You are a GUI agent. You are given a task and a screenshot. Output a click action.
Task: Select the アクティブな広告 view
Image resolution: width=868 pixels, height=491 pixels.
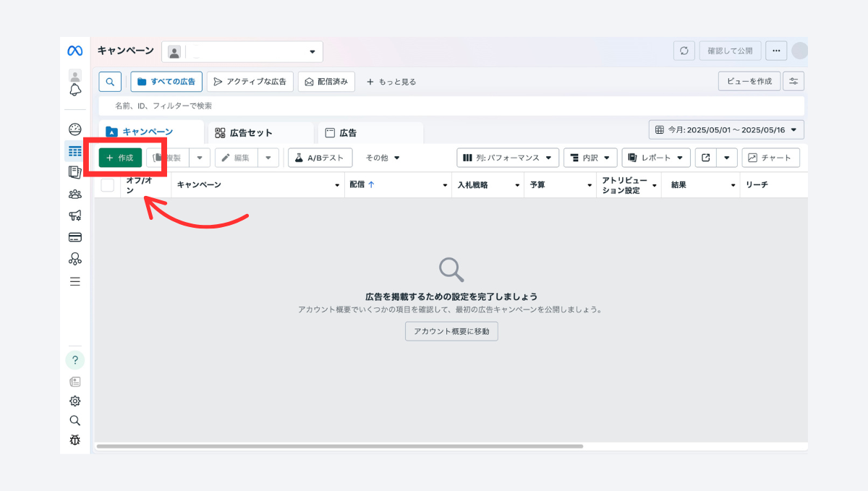tap(250, 82)
